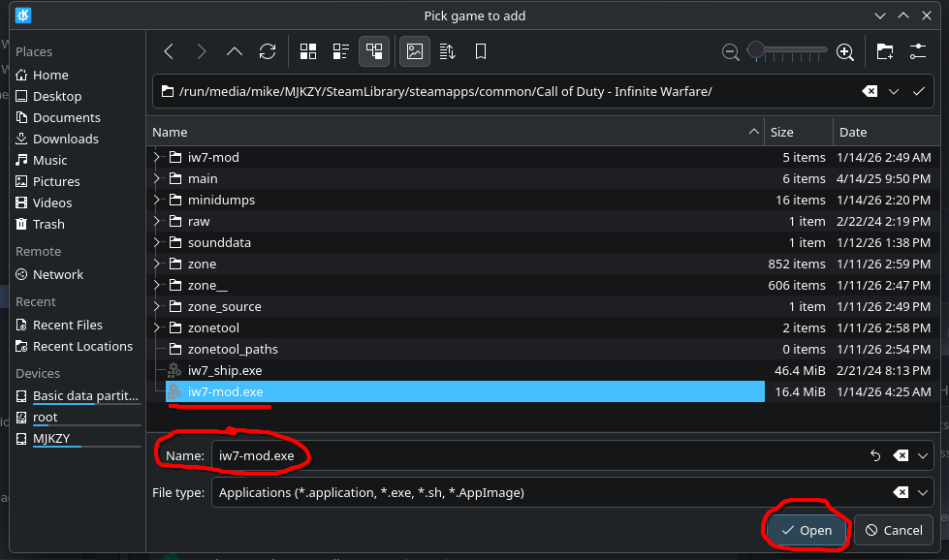Click the zoom out magnifier icon
This screenshot has height=560, width=949.
[732, 51]
